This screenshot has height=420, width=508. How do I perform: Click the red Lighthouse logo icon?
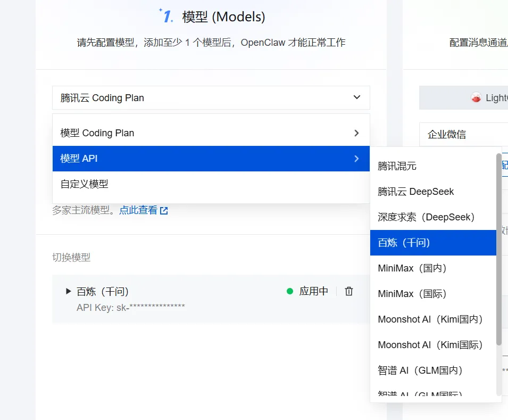(x=476, y=97)
